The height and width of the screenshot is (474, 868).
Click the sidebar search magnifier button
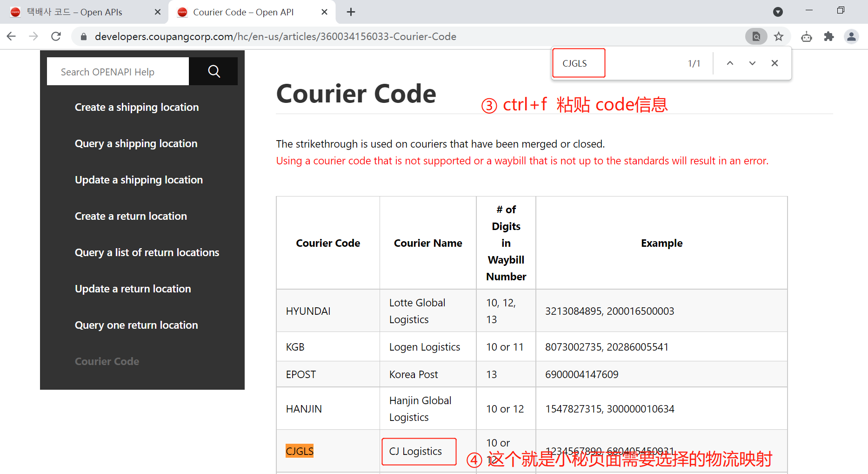click(214, 71)
